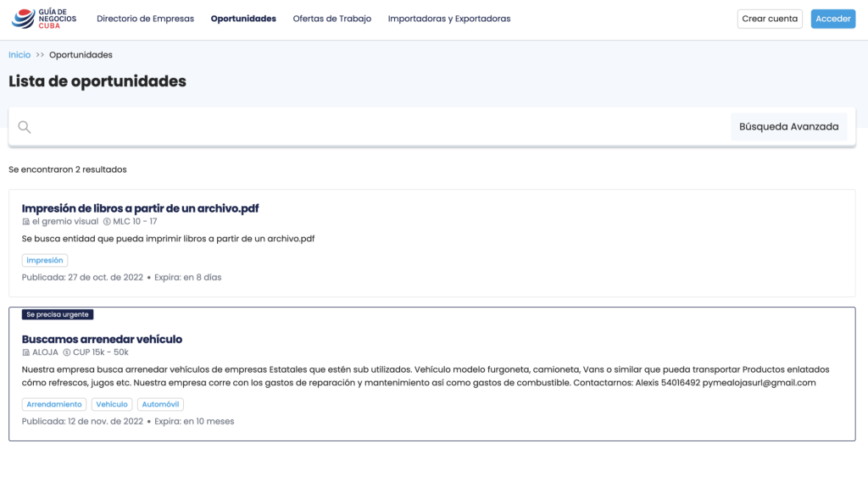Viewport: 868px width, 482px height.
Task: Click the blue Acceder button
Action: click(x=832, y=19)
